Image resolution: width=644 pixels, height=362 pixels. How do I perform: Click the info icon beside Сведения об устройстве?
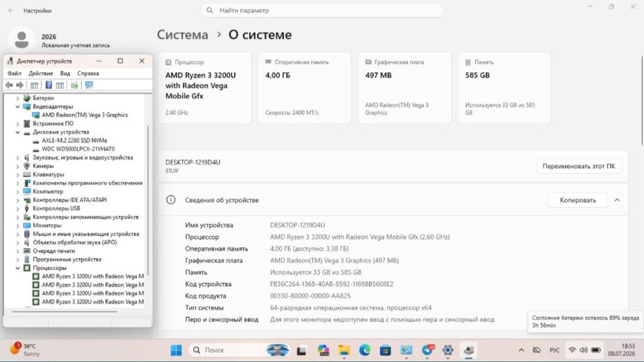(x=171, y=200)
